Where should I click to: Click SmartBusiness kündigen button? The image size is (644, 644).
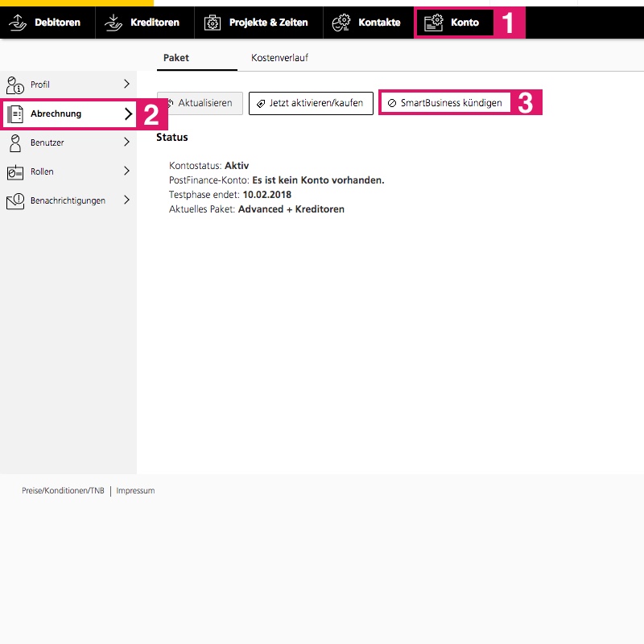pos(444,103)
